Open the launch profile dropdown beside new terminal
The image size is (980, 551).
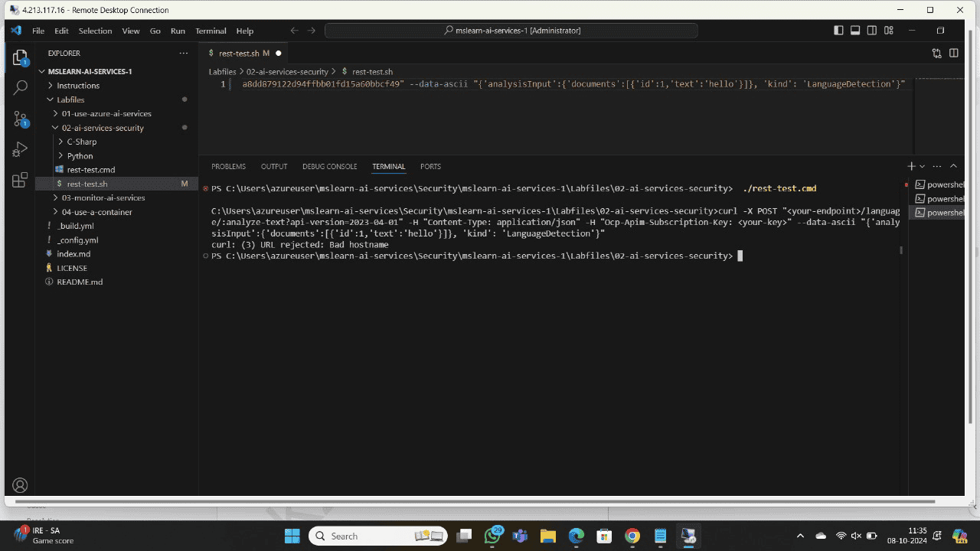point(922,166)
